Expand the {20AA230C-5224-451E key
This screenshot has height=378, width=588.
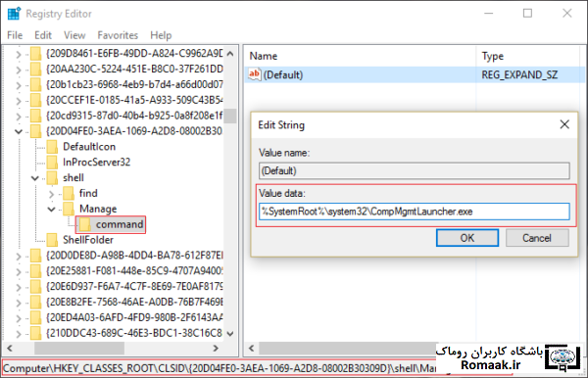18,70
